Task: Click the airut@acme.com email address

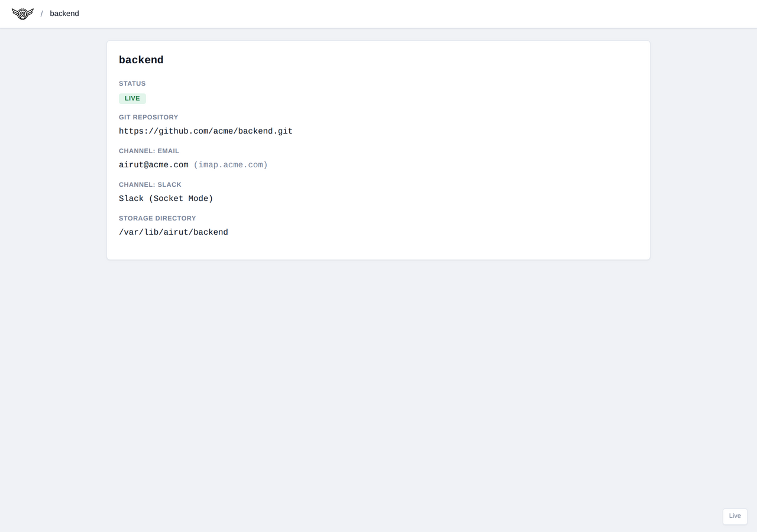Action: pyautogui.click(x=154, y=165)
